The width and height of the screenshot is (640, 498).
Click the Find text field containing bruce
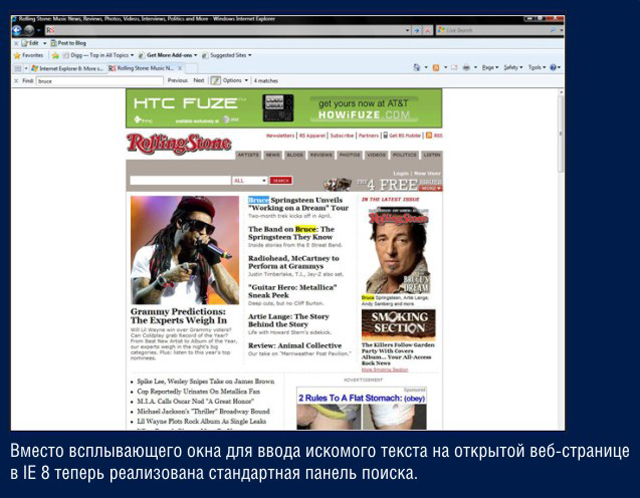100,81
